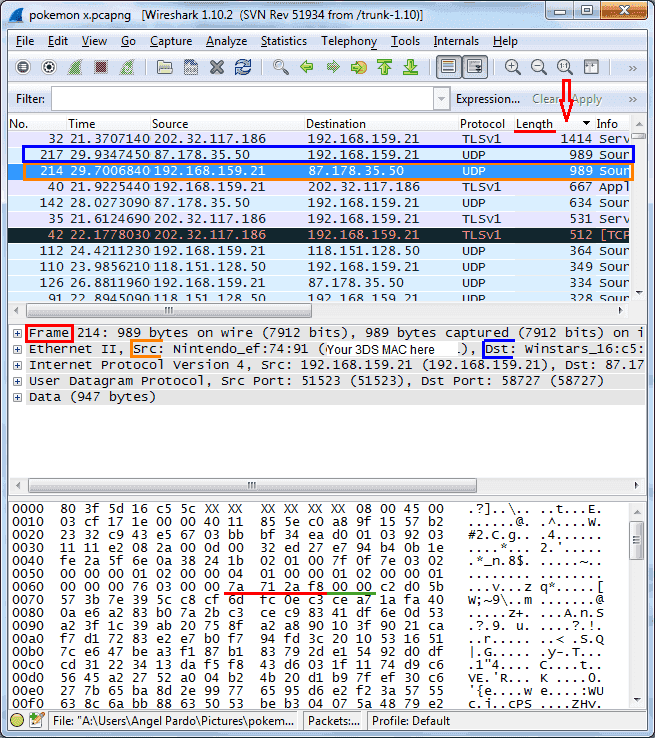Save this capture file

191,67
